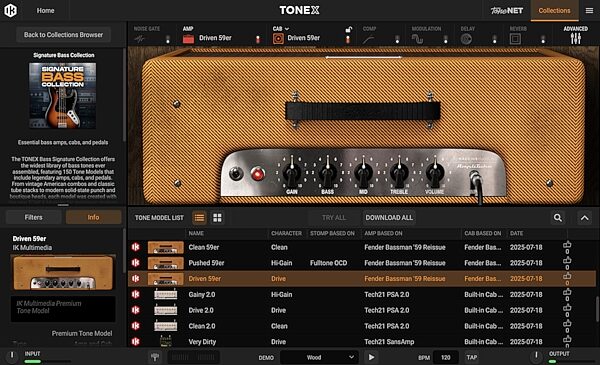Screen dimensions: 600x365
Task: Adjust the MID knob on amp
Action: pyautogui.click(x=363, y=172)
